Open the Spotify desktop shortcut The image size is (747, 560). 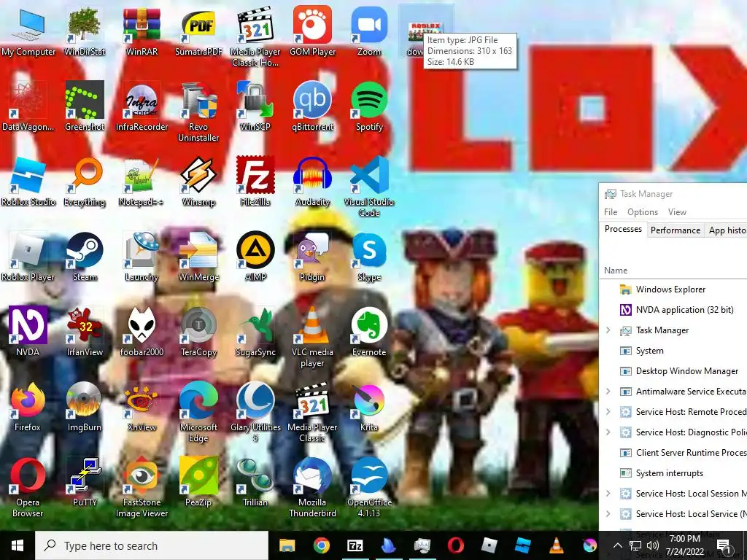click(369, 106)
